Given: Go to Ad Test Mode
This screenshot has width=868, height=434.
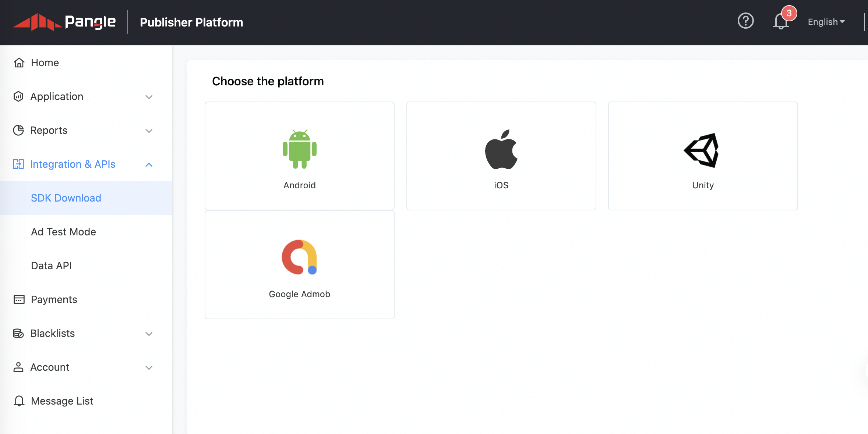Looking at the screenshot, I should (63, 232).
